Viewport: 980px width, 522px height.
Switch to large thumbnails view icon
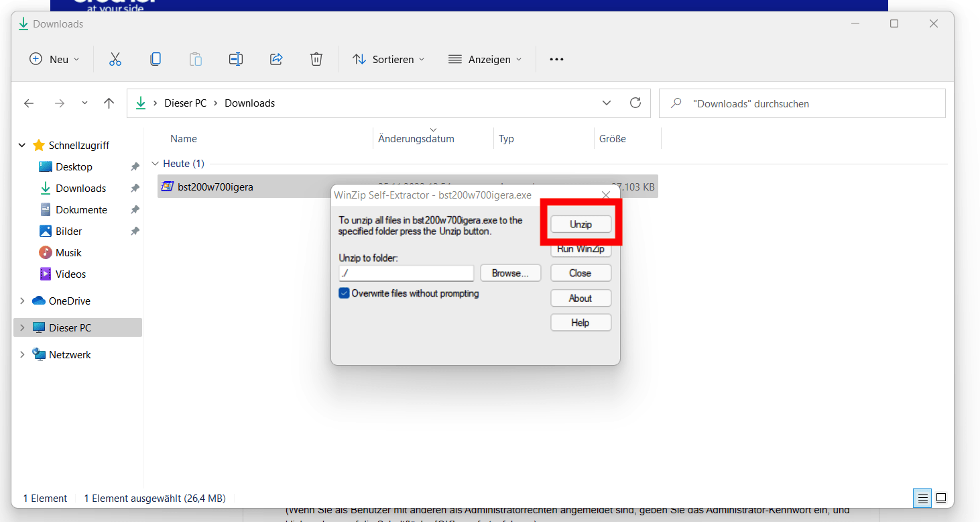tap(941, 498)
